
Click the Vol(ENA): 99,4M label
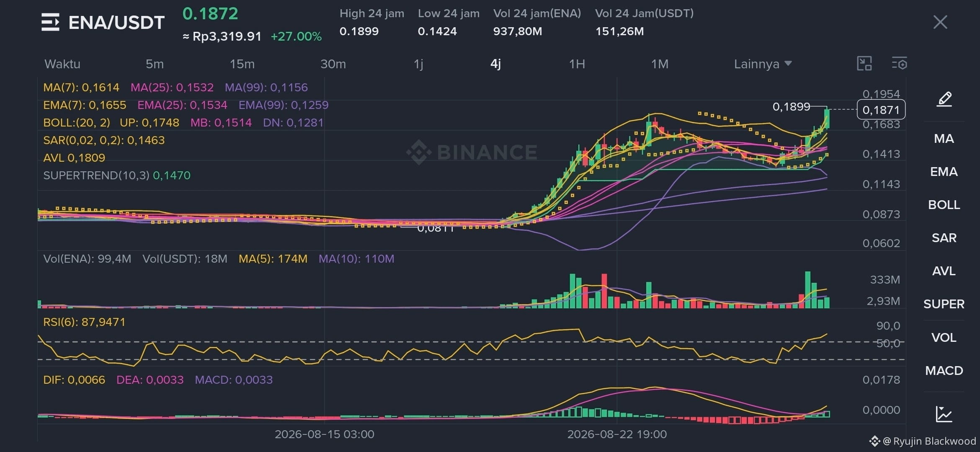(87, 259)
